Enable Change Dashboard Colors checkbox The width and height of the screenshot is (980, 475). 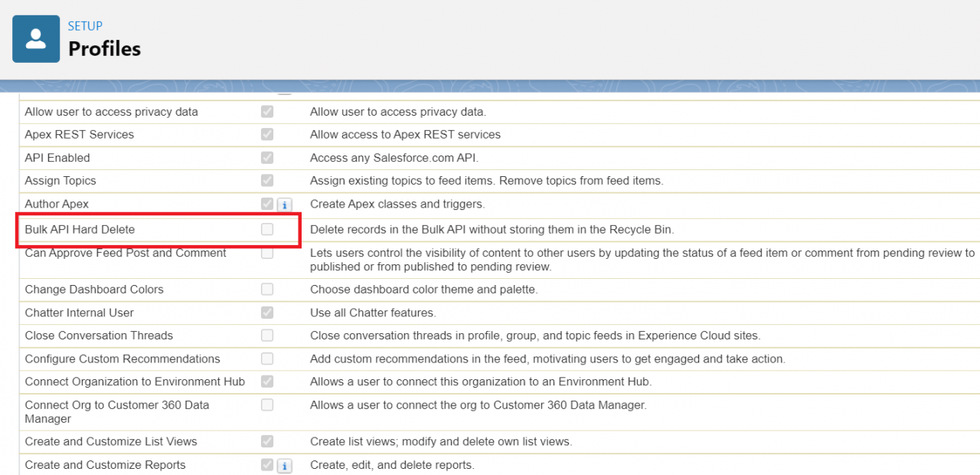(x=267, y=290)
